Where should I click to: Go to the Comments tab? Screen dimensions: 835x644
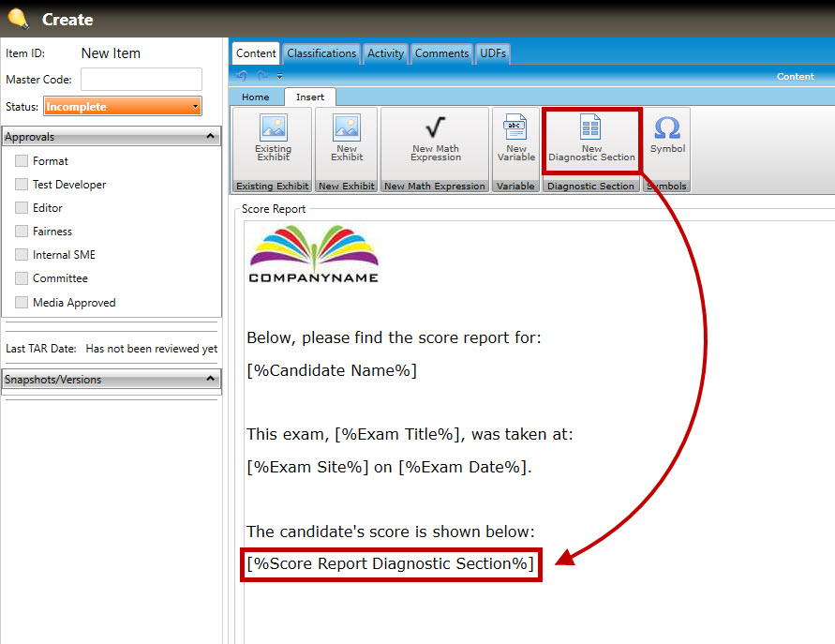[x=441, y=53]
